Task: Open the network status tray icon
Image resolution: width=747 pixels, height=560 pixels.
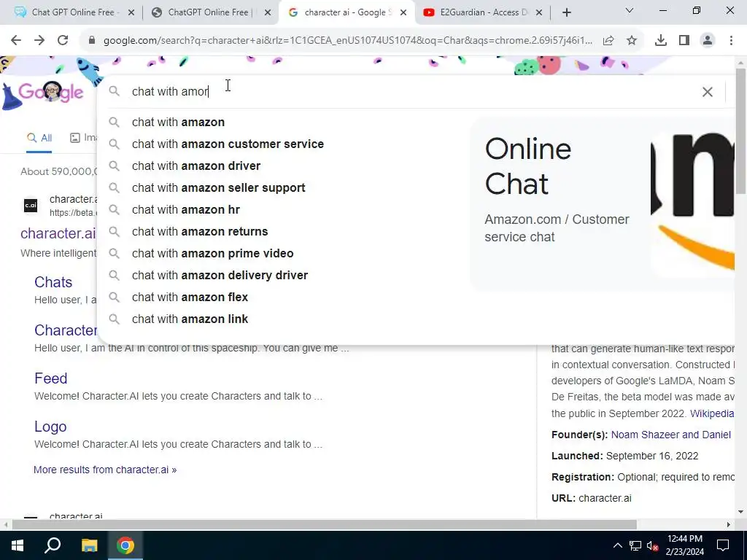Action: pos(635,545)
